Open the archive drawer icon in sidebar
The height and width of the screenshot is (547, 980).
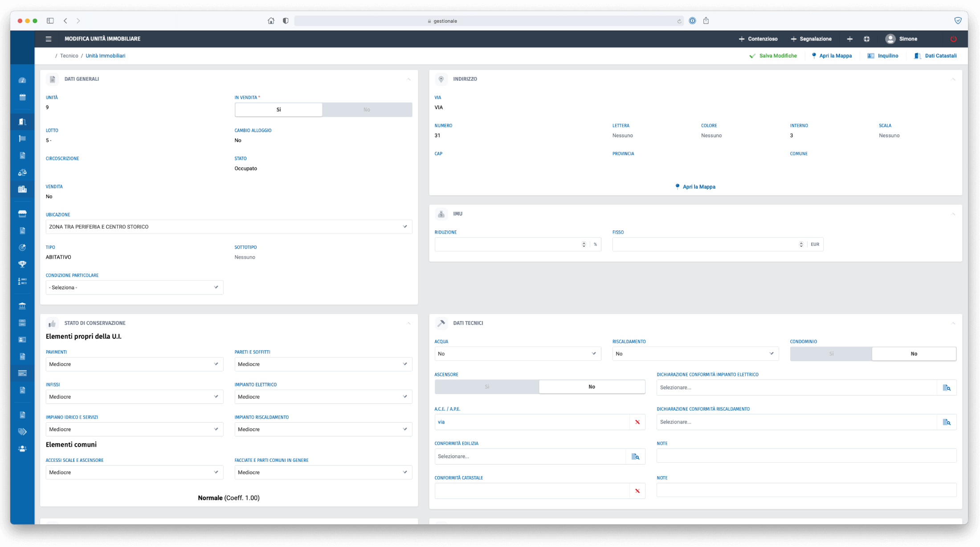pos(22,323)
